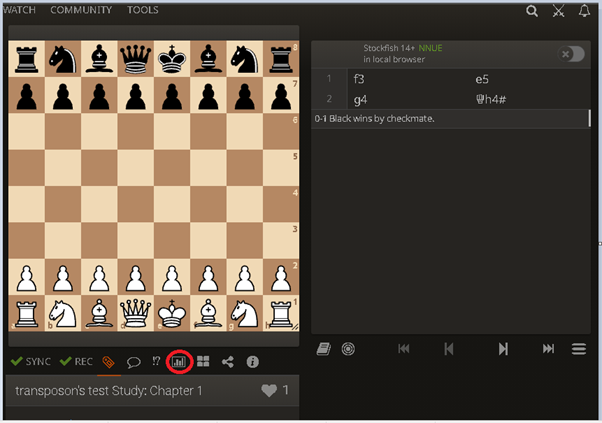Open the COMMUNITY menu
602x423 pixels.
coord(81,10)
